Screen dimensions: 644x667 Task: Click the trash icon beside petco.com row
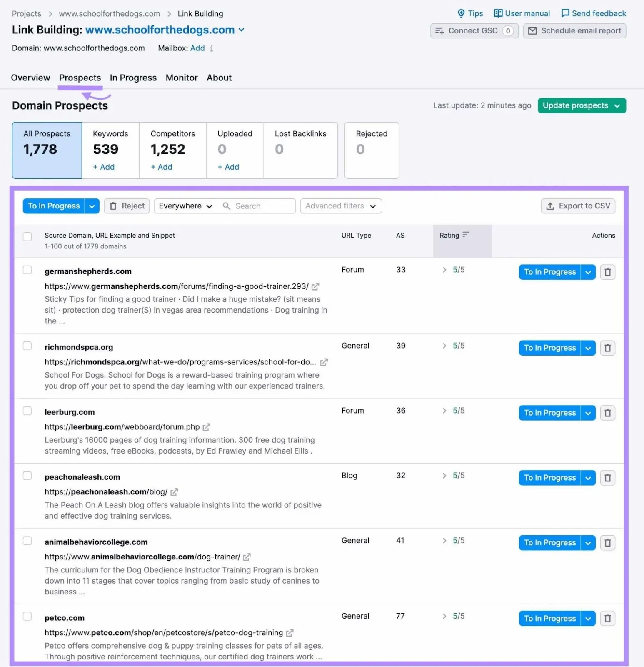607,618
